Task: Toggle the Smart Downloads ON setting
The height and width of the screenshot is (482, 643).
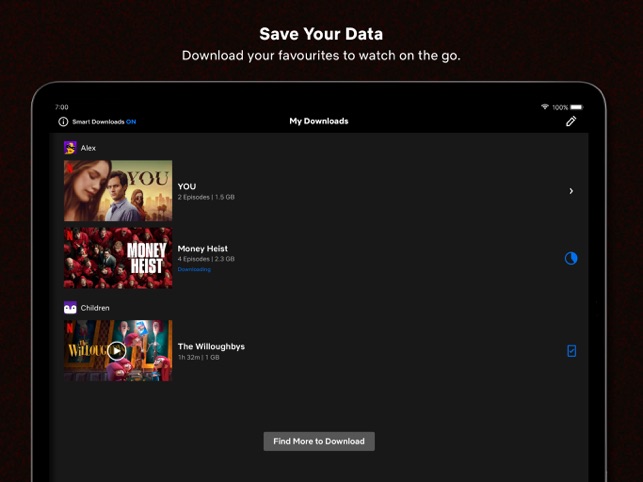Action: click(104, 122)
